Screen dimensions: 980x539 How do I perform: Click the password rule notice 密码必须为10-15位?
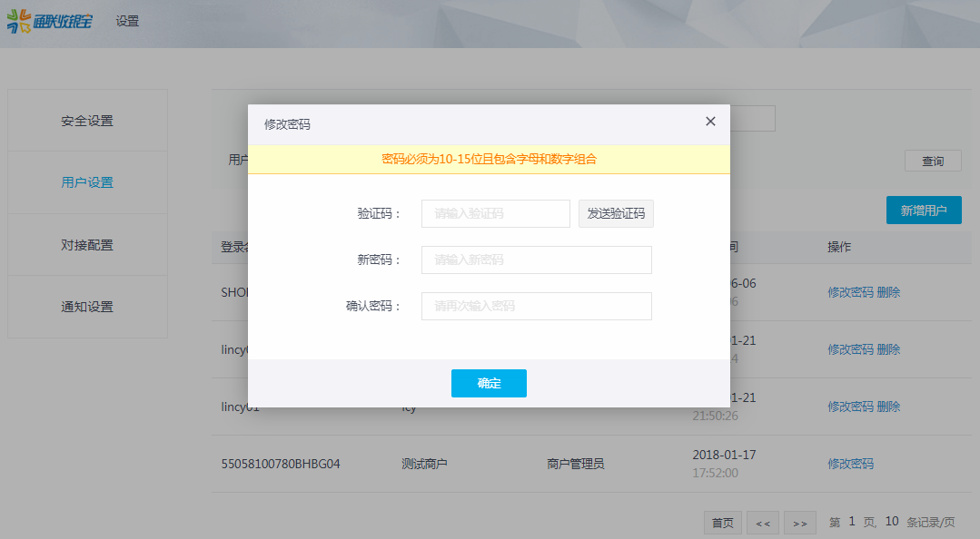[x=489, y=160]
